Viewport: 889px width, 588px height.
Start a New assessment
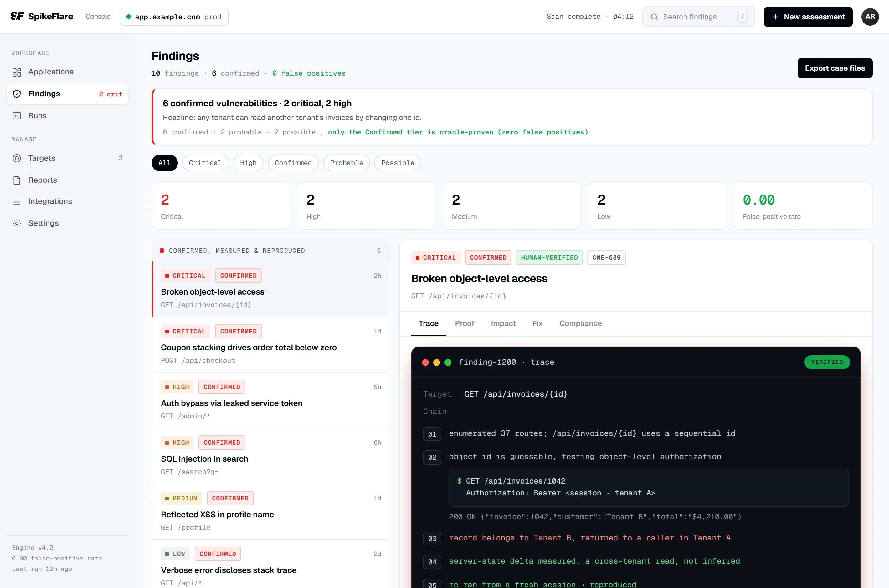pos(808,17)
